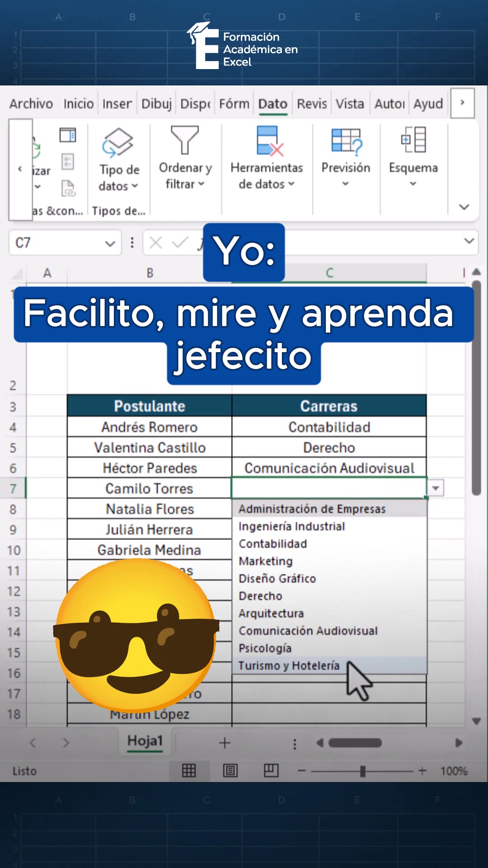Select the Camilo Torres cell

click(x=150, y=488)
